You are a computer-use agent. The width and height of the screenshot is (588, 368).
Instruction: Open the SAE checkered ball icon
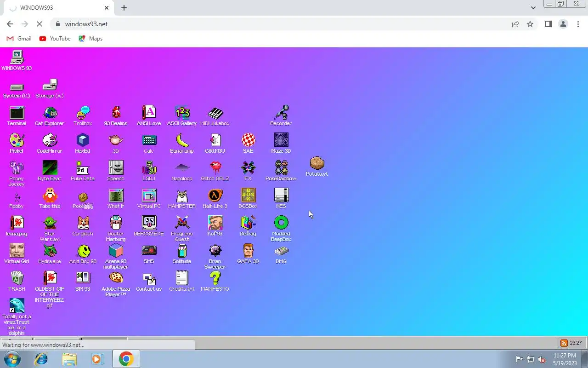pos(248,143)
